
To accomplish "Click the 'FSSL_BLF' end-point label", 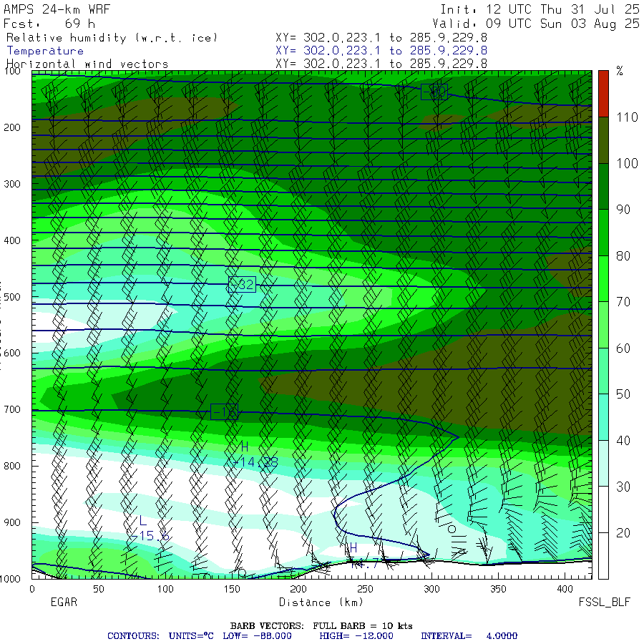I will 605,602.
